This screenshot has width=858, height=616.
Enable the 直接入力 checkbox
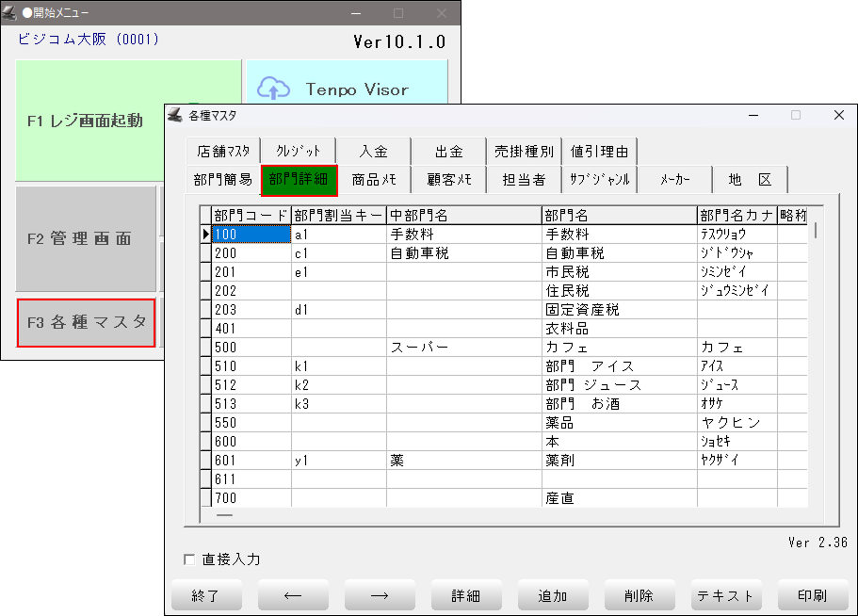(189, 559)
